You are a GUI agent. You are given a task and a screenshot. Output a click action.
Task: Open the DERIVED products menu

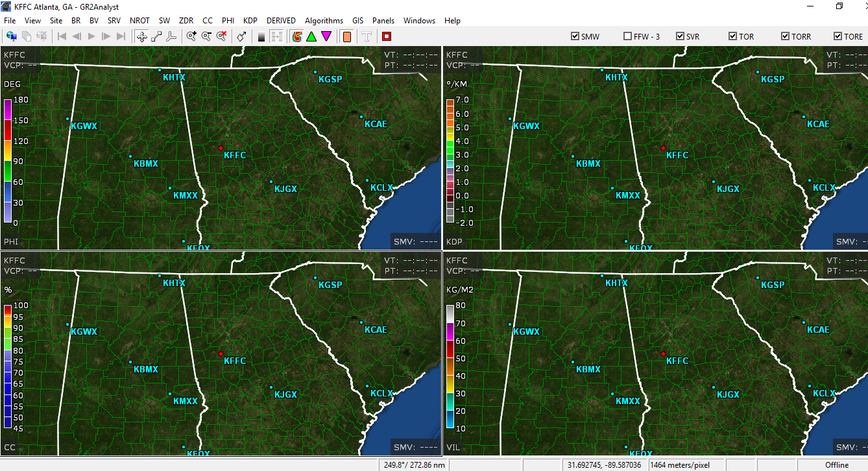pyautogui.click(x=281, y=21)
